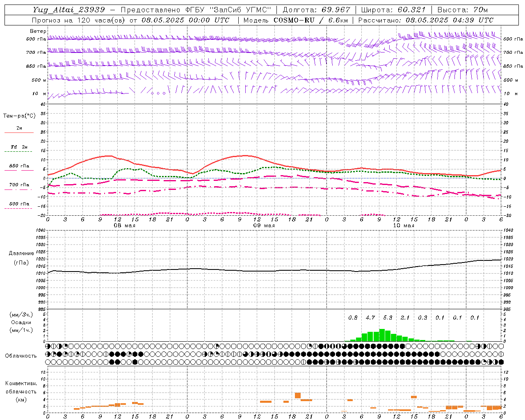Click the Ветер panel label
This screenshot has height=420, width=525.
pos(38,31)
